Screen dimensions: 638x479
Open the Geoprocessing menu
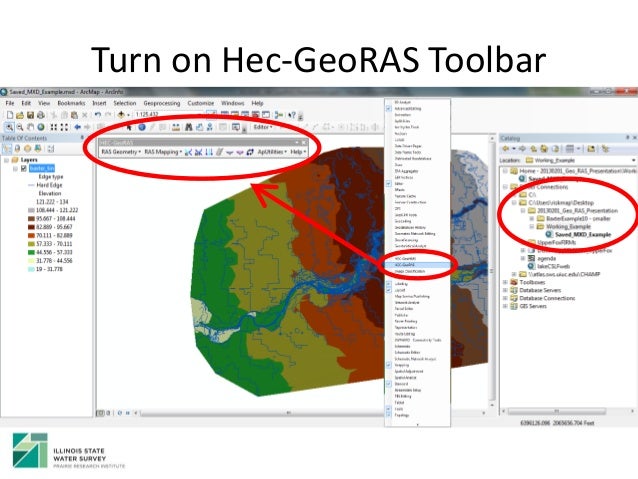[x=162, y=103]
